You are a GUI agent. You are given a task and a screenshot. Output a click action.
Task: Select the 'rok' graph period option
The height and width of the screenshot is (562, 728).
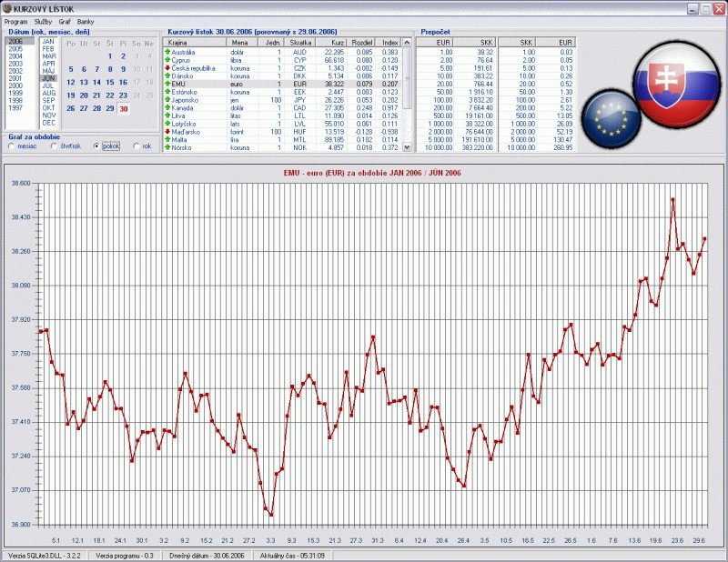[136, 146]
